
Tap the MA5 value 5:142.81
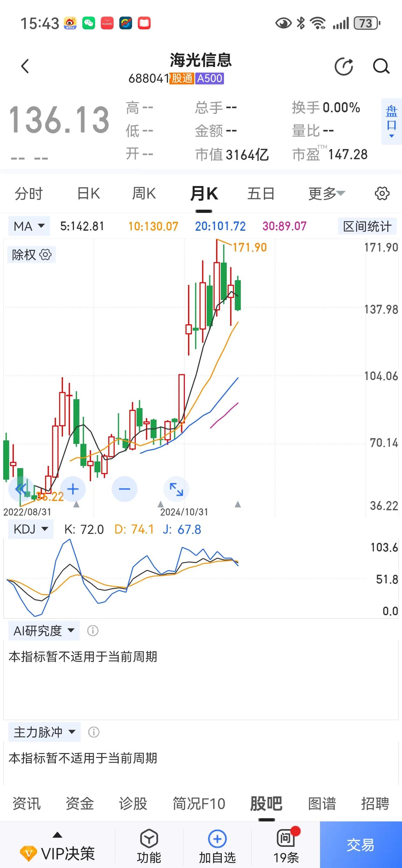pyautogui.click(x=82, y=226)
